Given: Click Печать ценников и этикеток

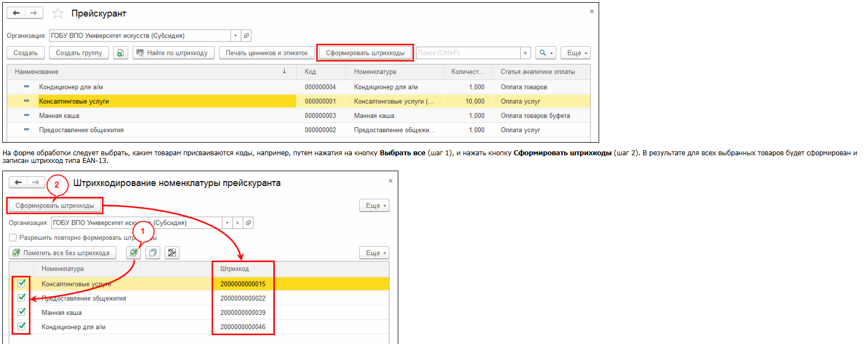Looking at the screenshot, I should (267, 53).
